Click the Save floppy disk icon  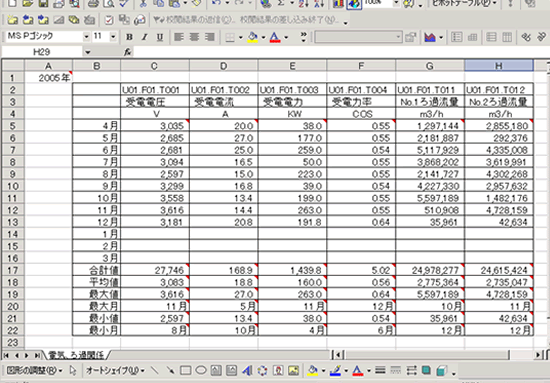(x=43, y=4)
